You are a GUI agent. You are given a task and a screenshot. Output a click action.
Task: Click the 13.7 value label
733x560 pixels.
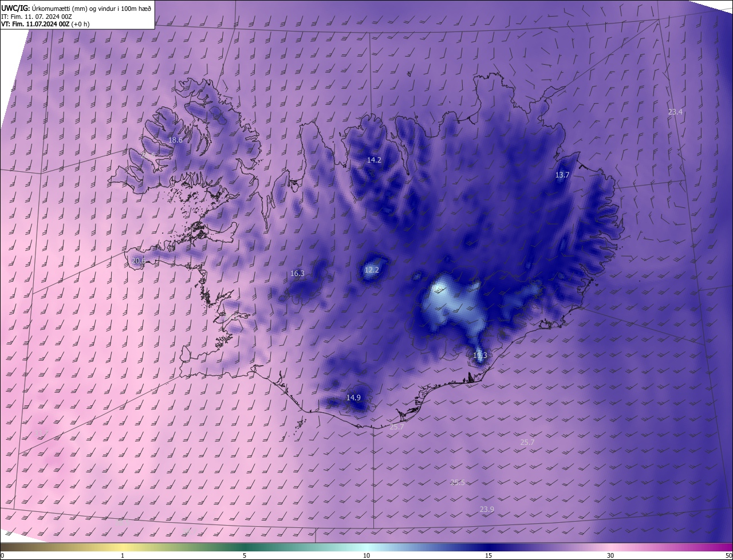[x=562, y=175]
